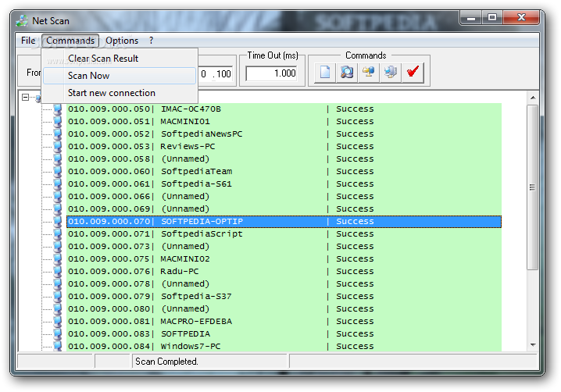Image resolution: width=561 pixels, height=392 pixels.
Task: Click the IP octet field showing 100
Action: click(x=223, y=73)
